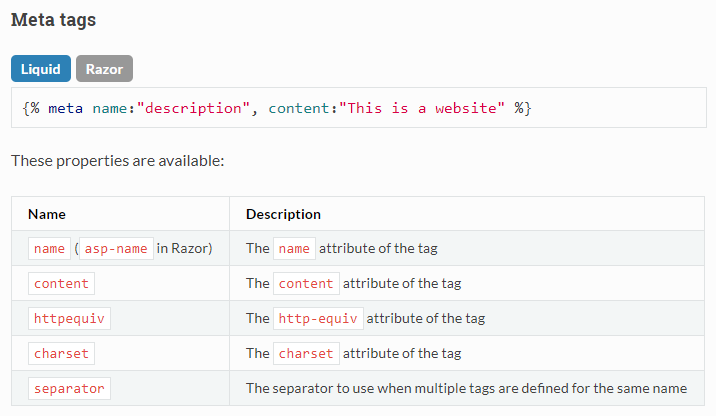The height and width of the screenshot is (416, 716).
Task: Click the content tag in Description column
Action: tap(306, 284)
